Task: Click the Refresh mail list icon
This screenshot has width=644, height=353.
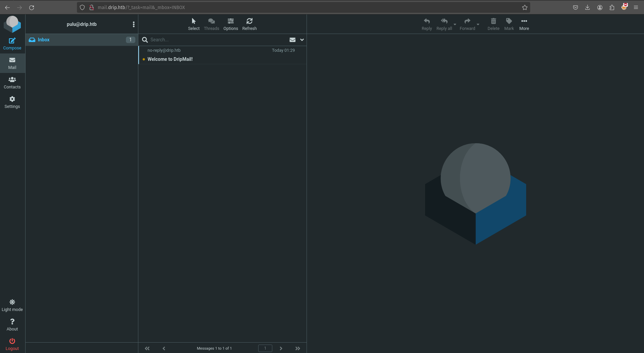Action: point(249,24)
